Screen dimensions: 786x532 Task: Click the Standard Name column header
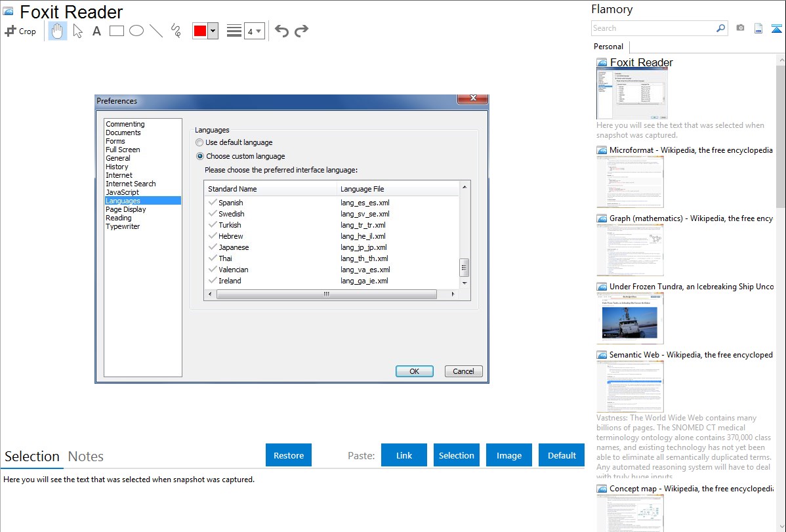click(x=271, y=189)
